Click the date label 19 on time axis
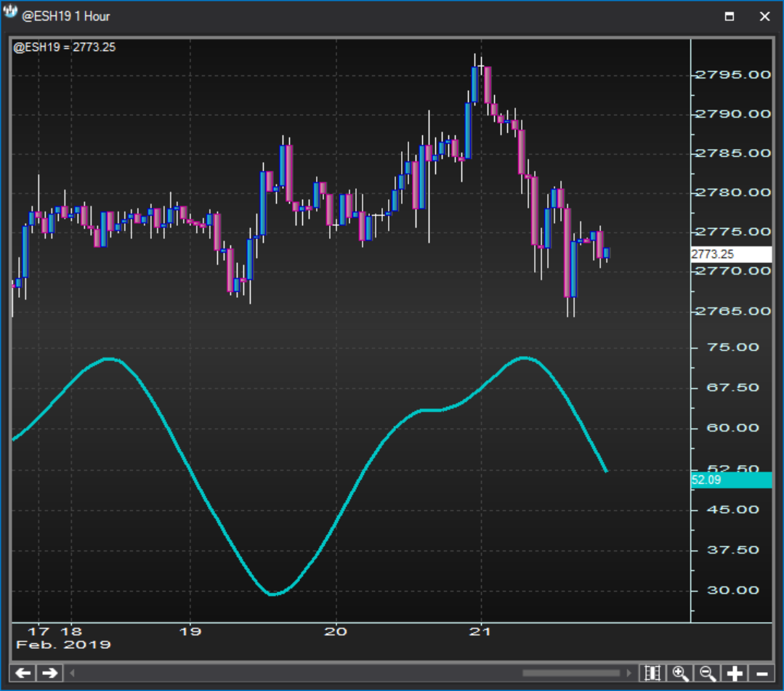Viewport: 784px width, 691px height. click(190, 631)
